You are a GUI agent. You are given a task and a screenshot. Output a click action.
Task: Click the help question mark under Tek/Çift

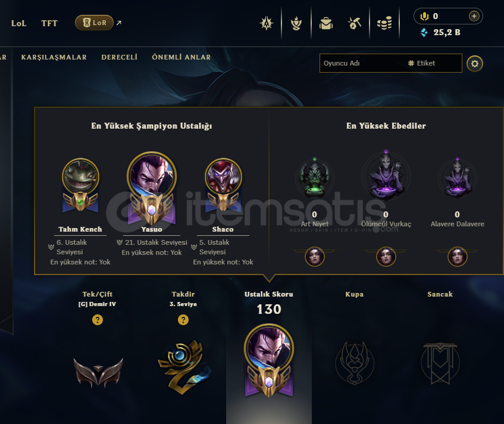(98, 320)
